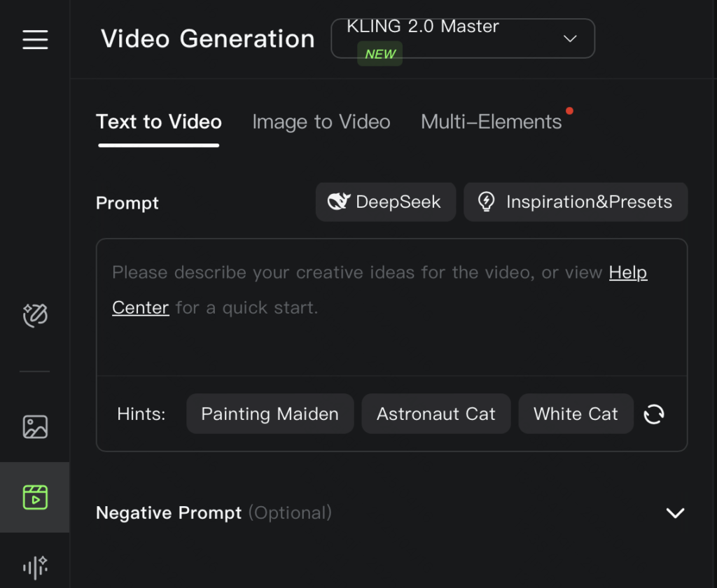Open the hamburger menu

click(x=35, y=39)
